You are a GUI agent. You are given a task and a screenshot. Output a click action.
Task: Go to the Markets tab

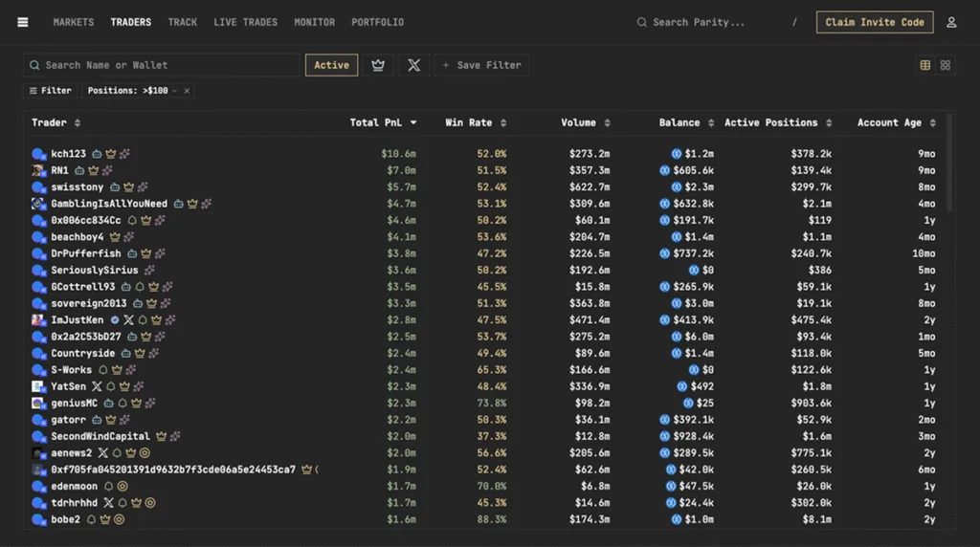[74, 22]
